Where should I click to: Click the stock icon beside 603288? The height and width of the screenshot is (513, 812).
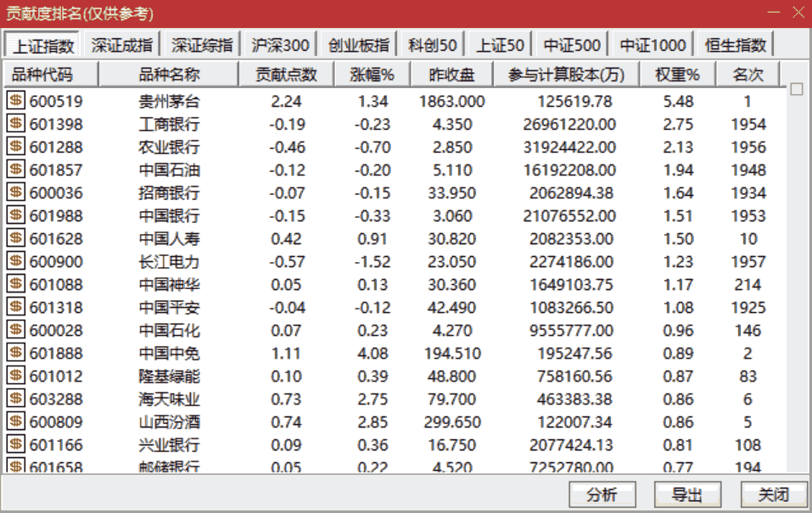(15, 398)
